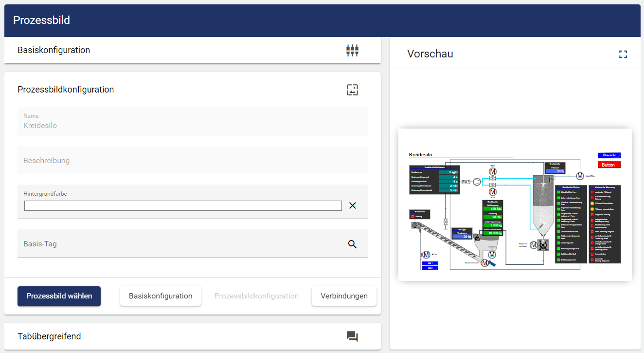
Task: Expand the Basiskonfiguration panel header
Action: pos(54,50)
